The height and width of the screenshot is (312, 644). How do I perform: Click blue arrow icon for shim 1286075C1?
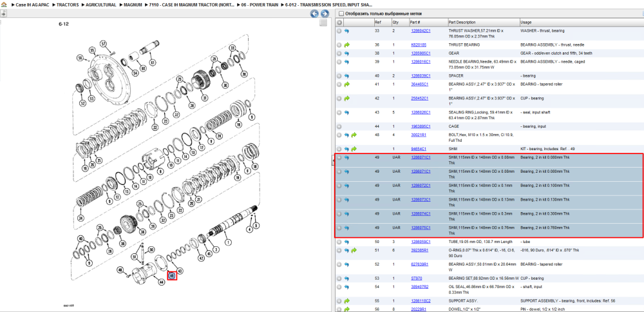(346, 228)
